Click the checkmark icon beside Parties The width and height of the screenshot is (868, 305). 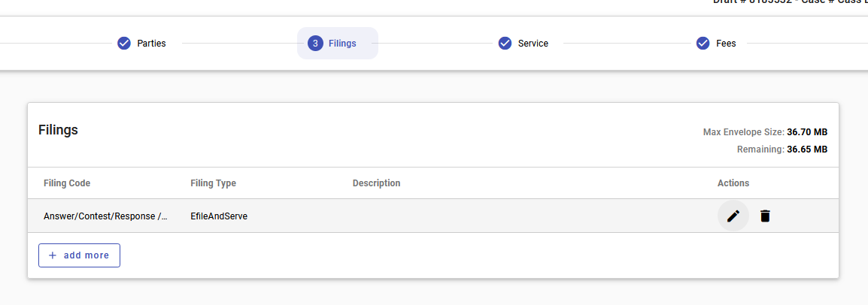pyautogui.click(x=124, y=44)
